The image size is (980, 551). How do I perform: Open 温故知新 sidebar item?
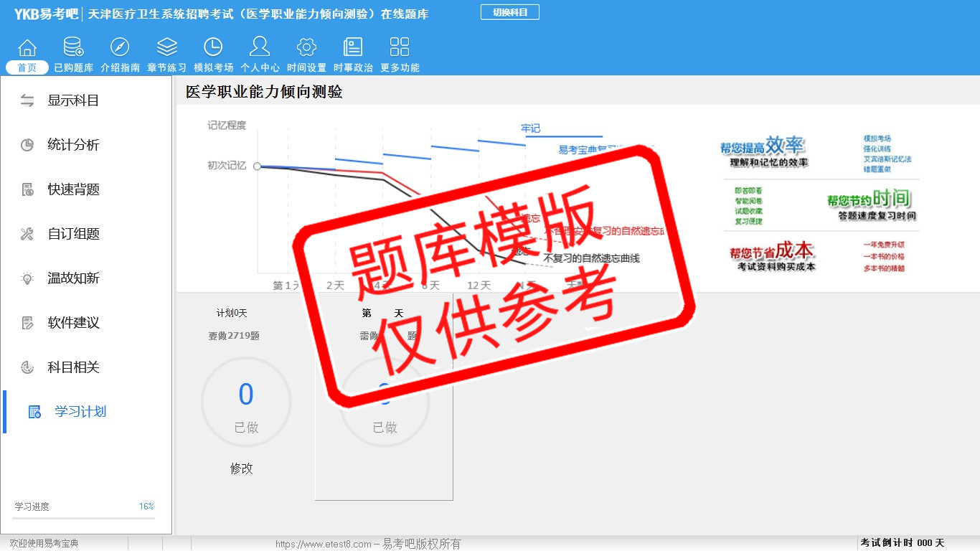[x=73, y=278]
